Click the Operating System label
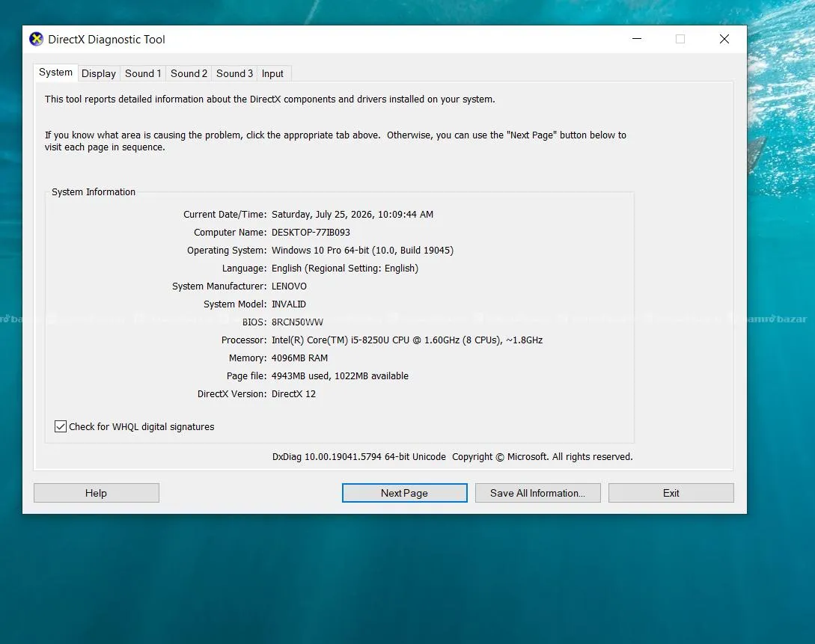Screen dimensions: 815x644 coord(227,251)
